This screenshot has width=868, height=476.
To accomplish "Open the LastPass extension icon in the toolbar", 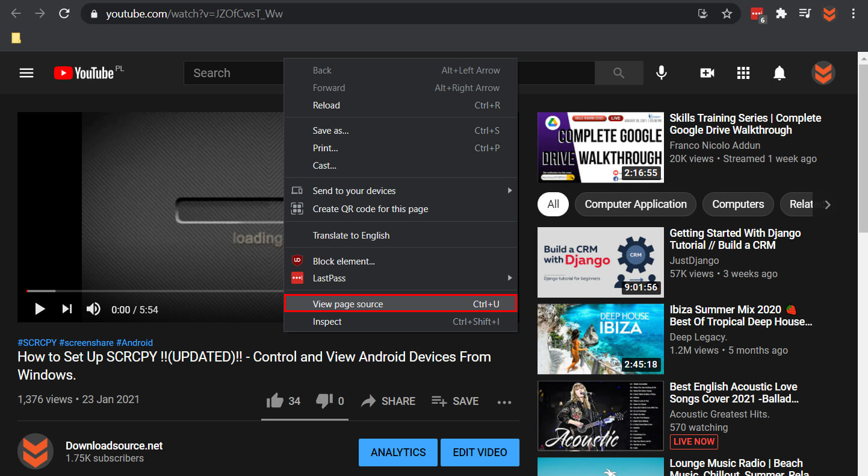I will pyautogui.click(x=758, y=14).
